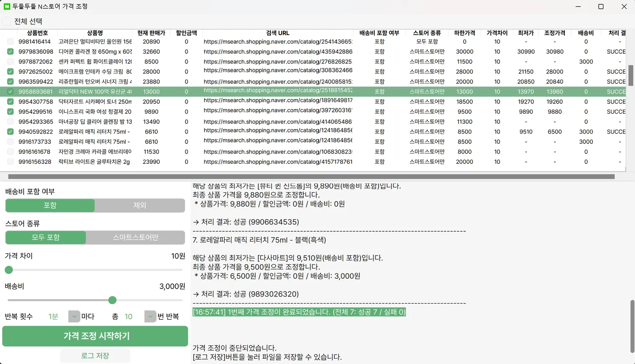Select product name 락티브 라이트온 글루타치온
This screenshot has height=364, width=635.
tap(95, 162)
